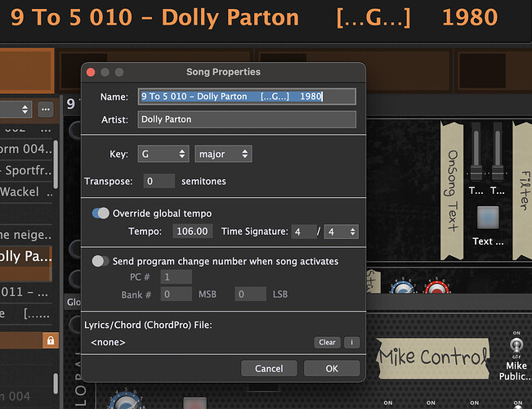
Task: Click the left fader above the Text button
Action: 476,151
